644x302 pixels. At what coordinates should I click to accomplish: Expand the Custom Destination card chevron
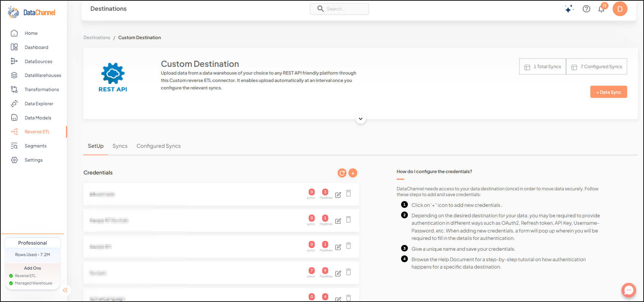click(361, 119)
